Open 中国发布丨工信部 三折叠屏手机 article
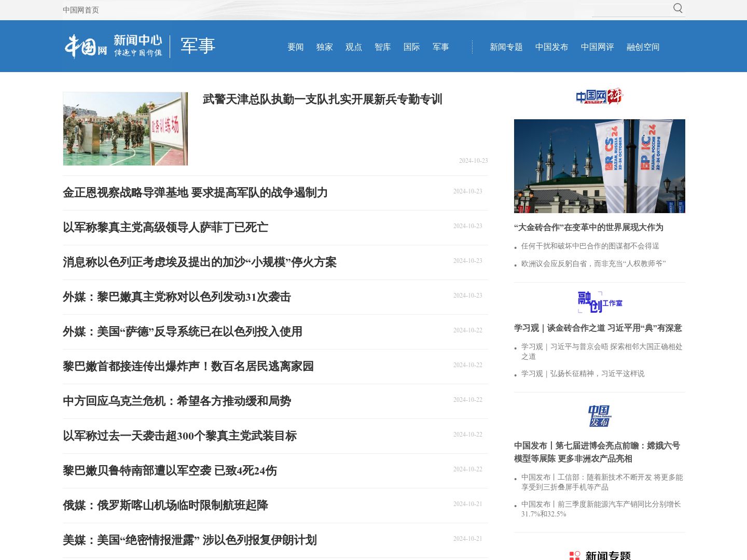The height and width of the screenshot is (560, 747). point(602,482)
